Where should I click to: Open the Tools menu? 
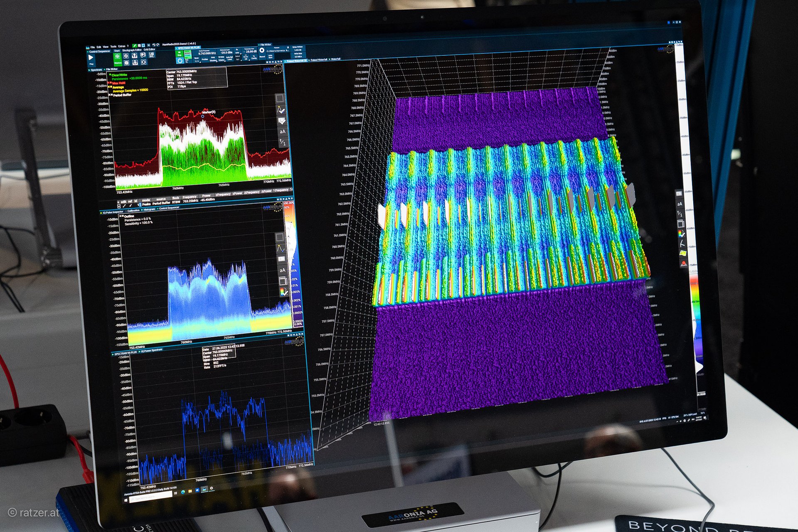coord(113,47)
